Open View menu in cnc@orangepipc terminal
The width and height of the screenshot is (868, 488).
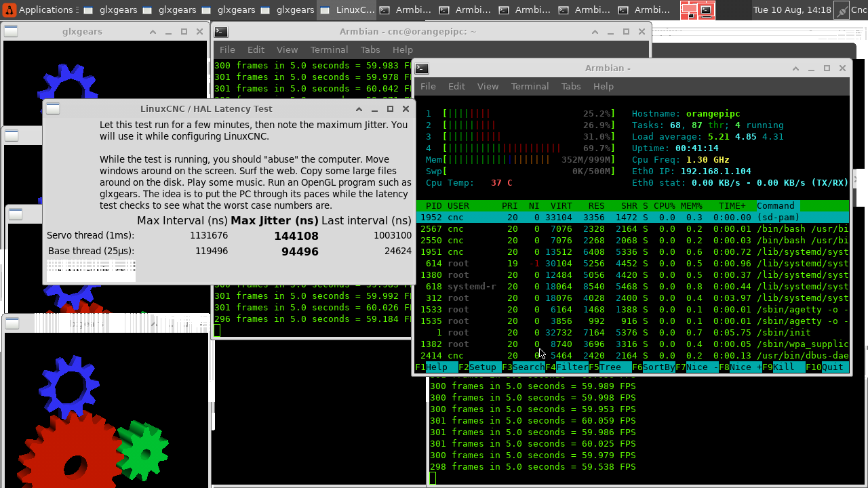pos(287,49)
